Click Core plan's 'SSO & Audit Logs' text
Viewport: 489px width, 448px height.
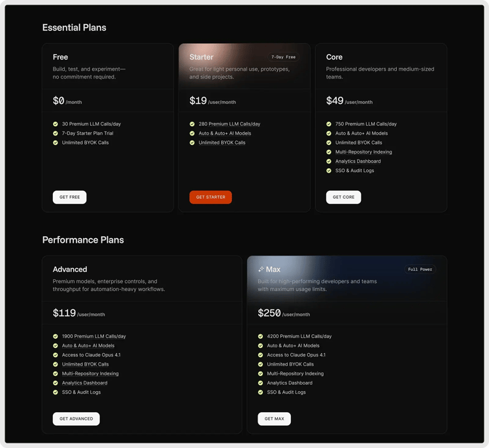click(x=354, y=171)
